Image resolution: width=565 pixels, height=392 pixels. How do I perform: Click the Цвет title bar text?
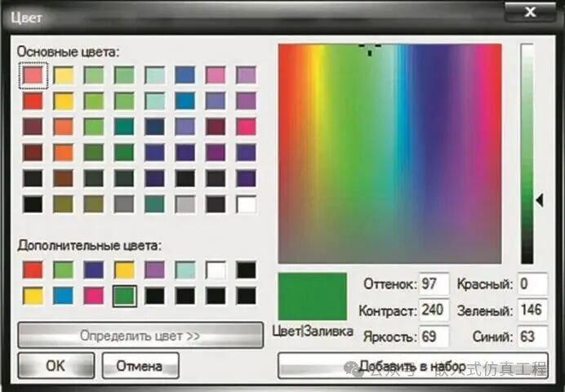coord(26,18)
